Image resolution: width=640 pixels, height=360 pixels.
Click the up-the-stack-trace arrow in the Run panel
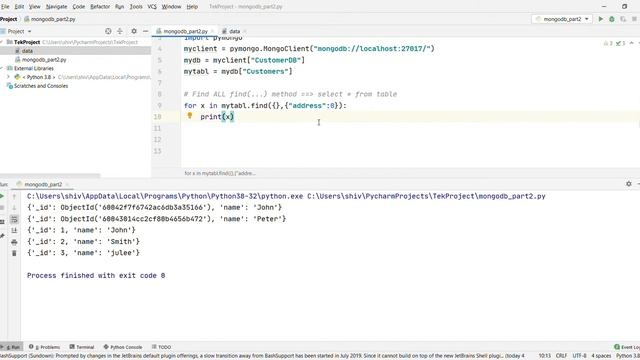coord(14,196)
